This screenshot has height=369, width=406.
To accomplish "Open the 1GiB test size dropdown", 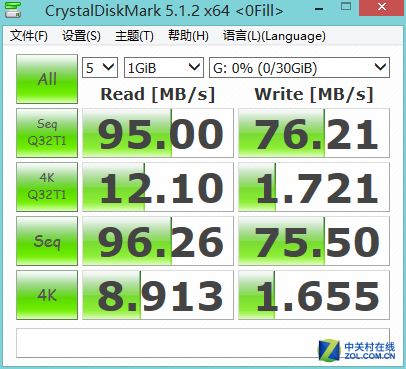I will [164, 68].
